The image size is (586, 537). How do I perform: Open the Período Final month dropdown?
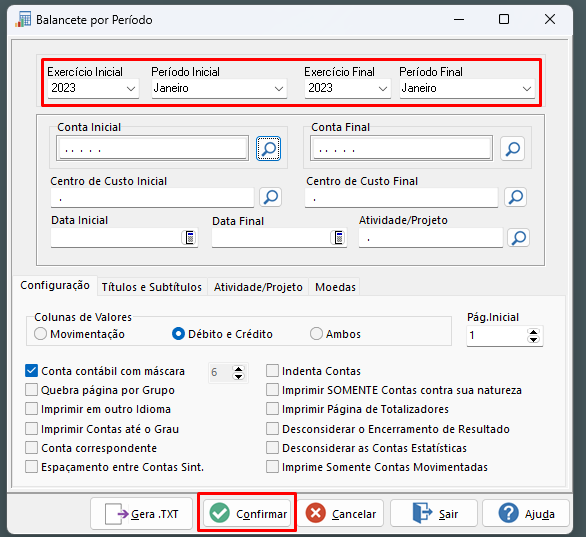pyautogui.click(x=527, y=89)
